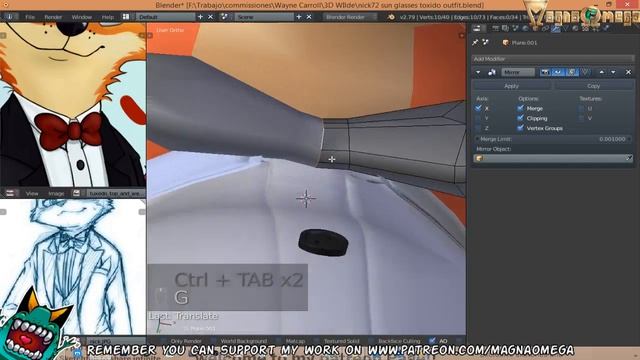Uncheck the Clipping option
Viewport: 640px width, 360px height.
click(x=520, y=118)
